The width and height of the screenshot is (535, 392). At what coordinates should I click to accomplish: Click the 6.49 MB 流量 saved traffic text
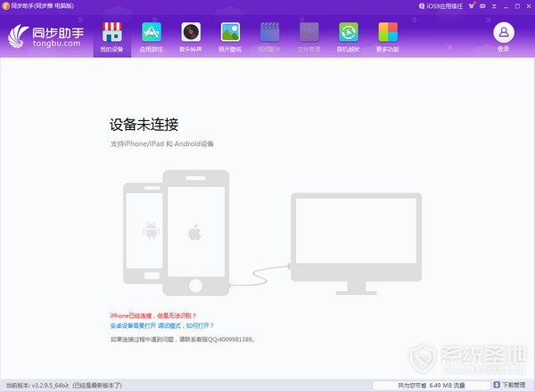pos(432,385)
